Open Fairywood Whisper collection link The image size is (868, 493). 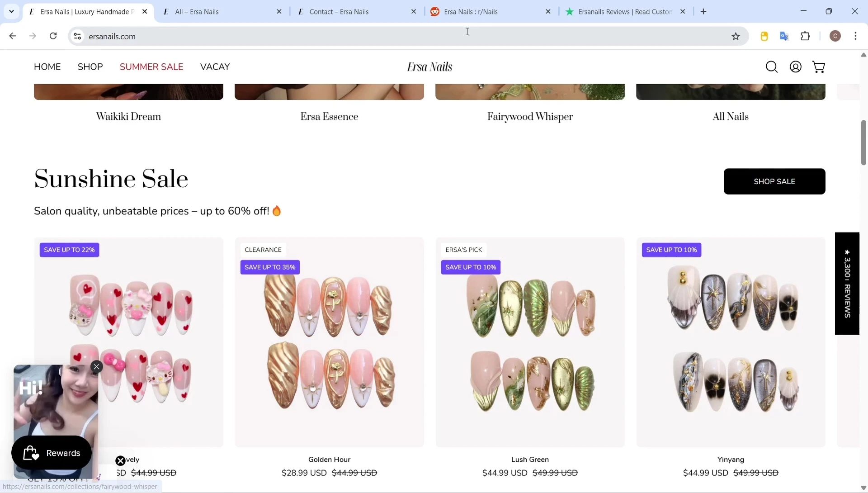pos(530,117)
